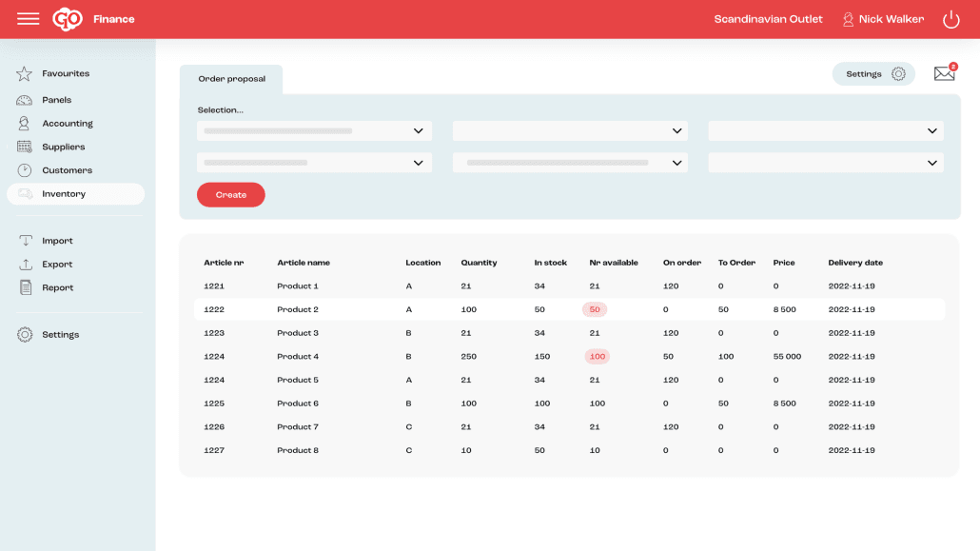Screen dimensions: 980x551
Task: Select the Product 5 row name
Action: (x=298, y=381)
